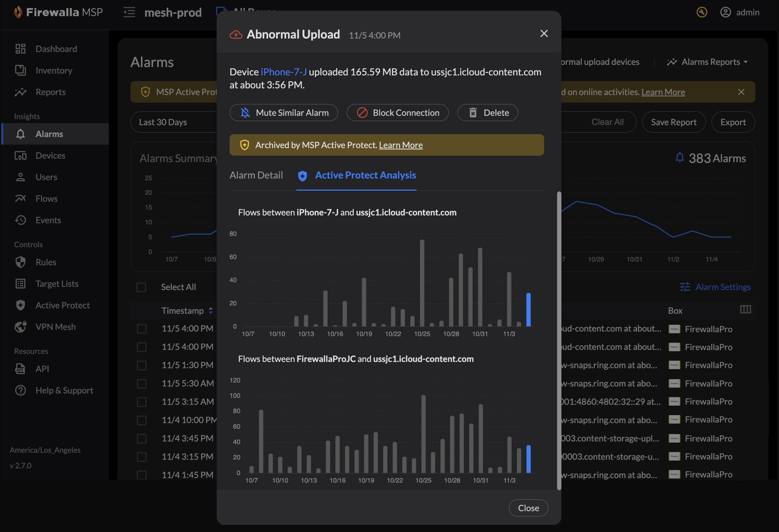Check the 11/4 10:00 PM alarm row
This screenshot has width=779, height=532.
(142, 420)
